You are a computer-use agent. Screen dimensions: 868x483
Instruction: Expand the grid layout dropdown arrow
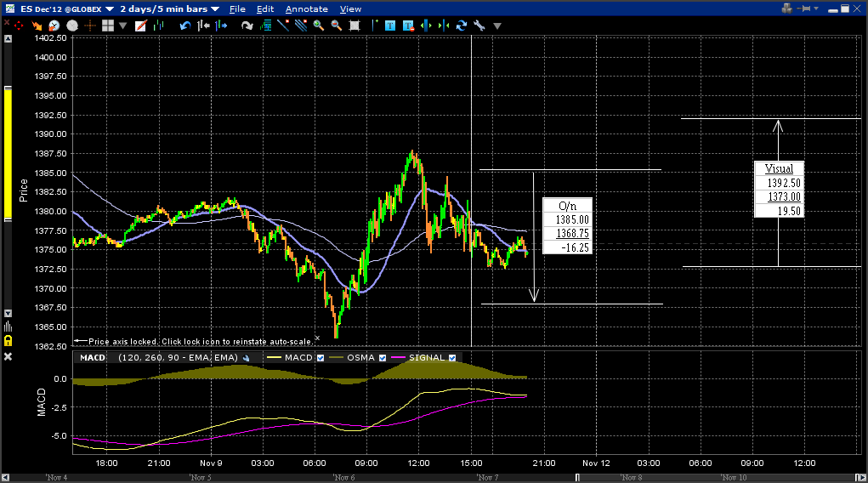coord(122,26)
